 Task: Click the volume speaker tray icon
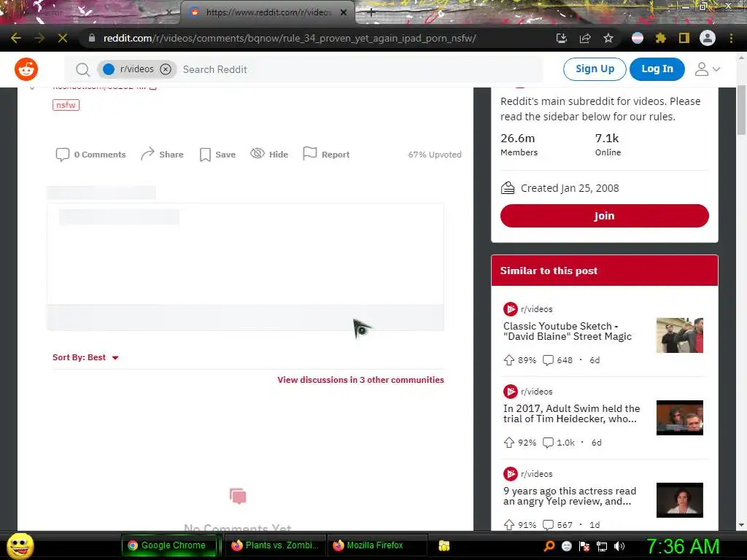pyautogui.click(x=619, y=546)
